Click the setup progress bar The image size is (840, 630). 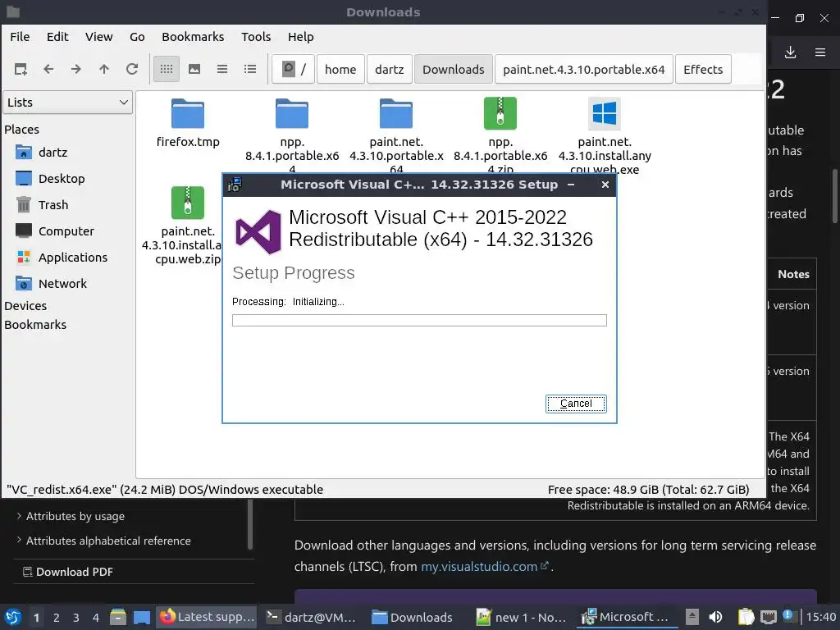coord(419,321)
